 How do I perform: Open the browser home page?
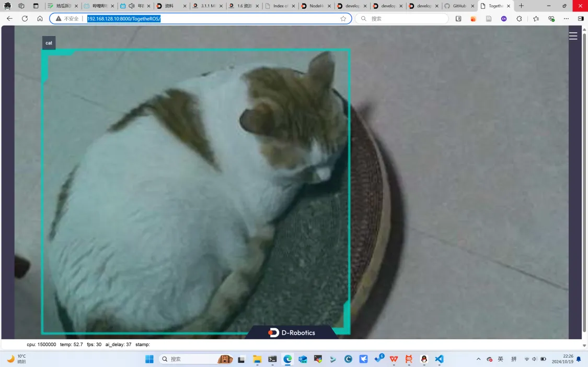point(40,18)
